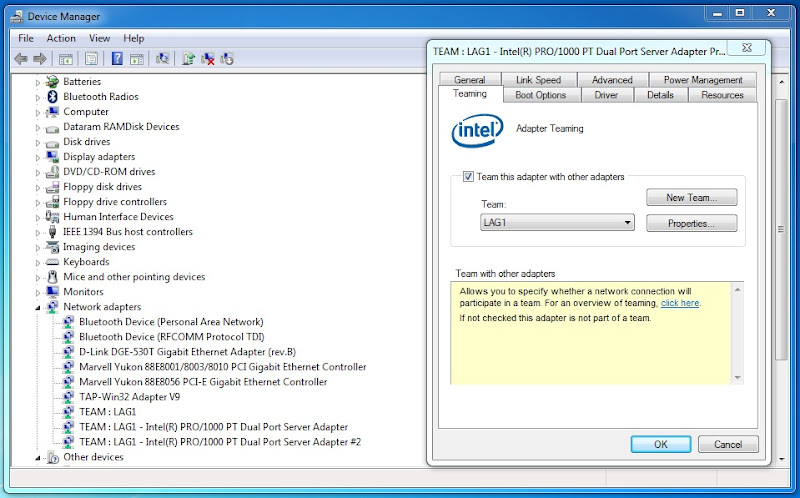This screenshot has width=800, height=498.
Task: Click the Monitors category icon
Action: click(x=52, y=292)
